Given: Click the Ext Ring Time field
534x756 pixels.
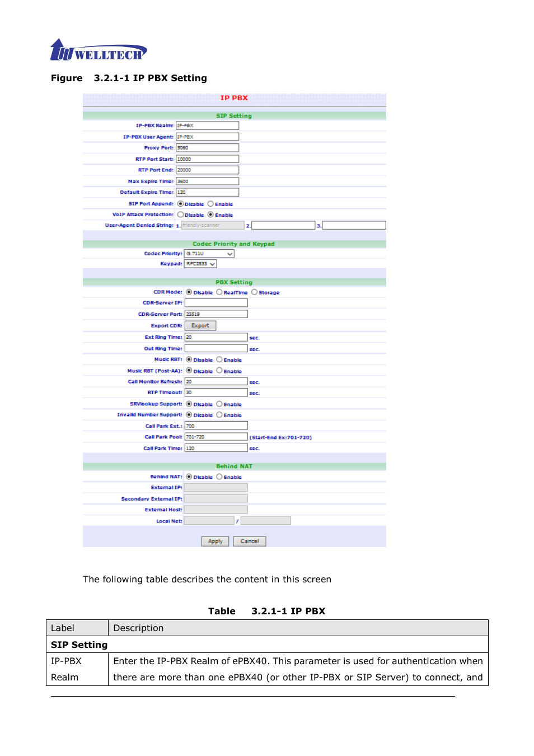Looking at the screenshot, I should (x=217, y=337).
